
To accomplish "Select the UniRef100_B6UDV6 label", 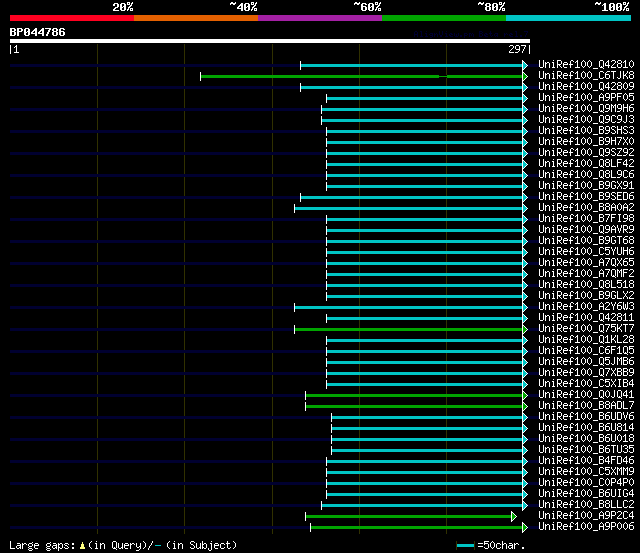I will point(586,417).
